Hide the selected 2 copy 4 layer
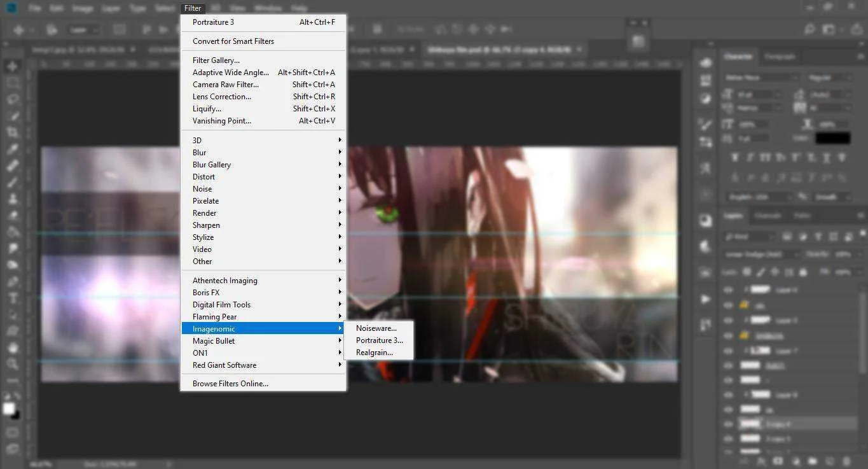This screenshot has width=868, height=469. tap(728, 424)
